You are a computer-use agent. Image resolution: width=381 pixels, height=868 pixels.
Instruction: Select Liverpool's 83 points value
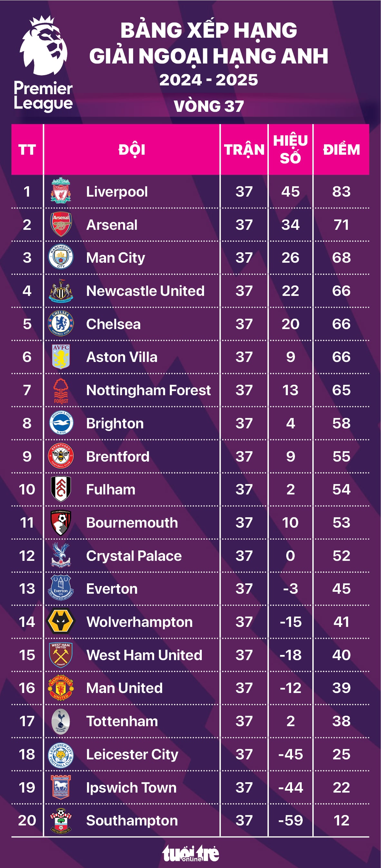pos(341,191)
